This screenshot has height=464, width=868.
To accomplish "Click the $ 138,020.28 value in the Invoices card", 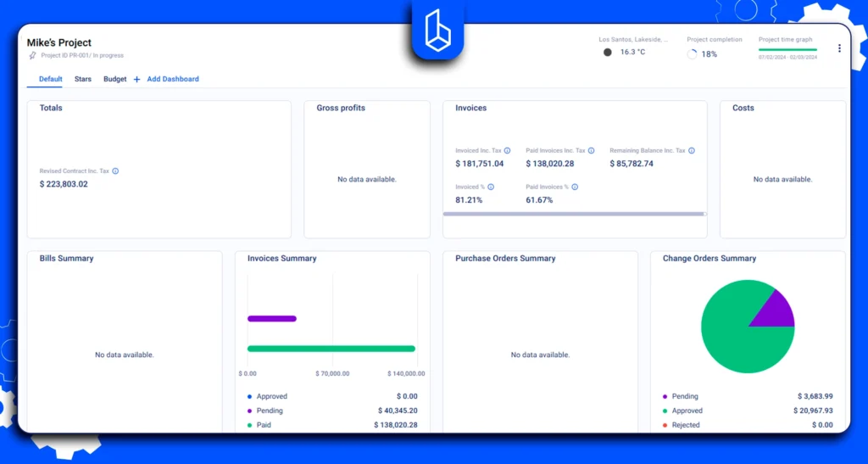I will click(549, 164).
